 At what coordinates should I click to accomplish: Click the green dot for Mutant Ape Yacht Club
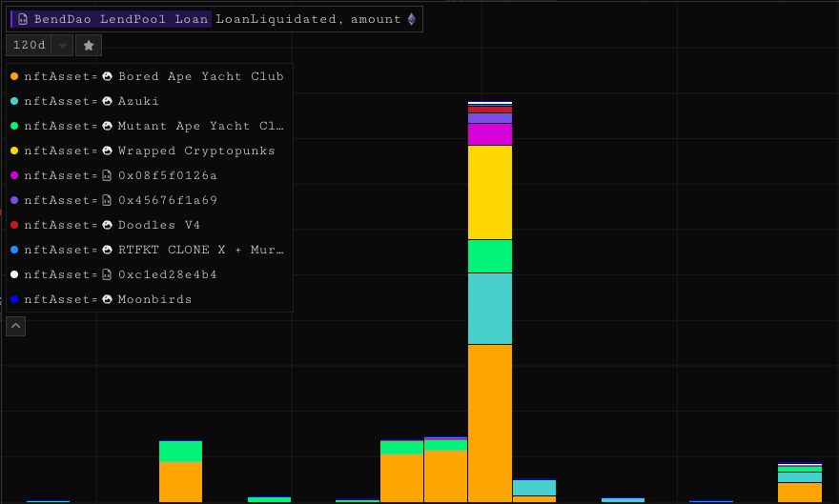pos(14,126)
